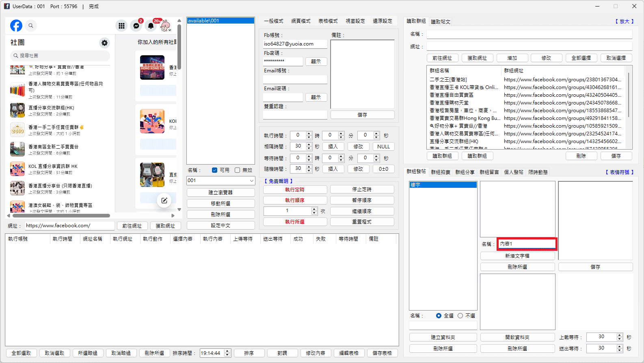Check the 可用 checkbox
The image size is (644, 363).
point(214,170)
